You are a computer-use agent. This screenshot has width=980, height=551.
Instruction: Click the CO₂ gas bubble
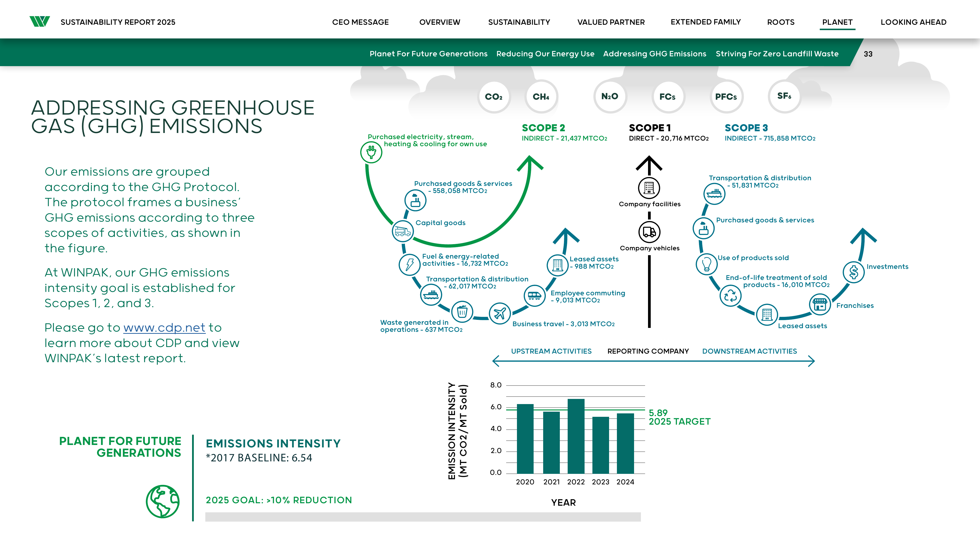pyautogui.click(x=494, y=97)
